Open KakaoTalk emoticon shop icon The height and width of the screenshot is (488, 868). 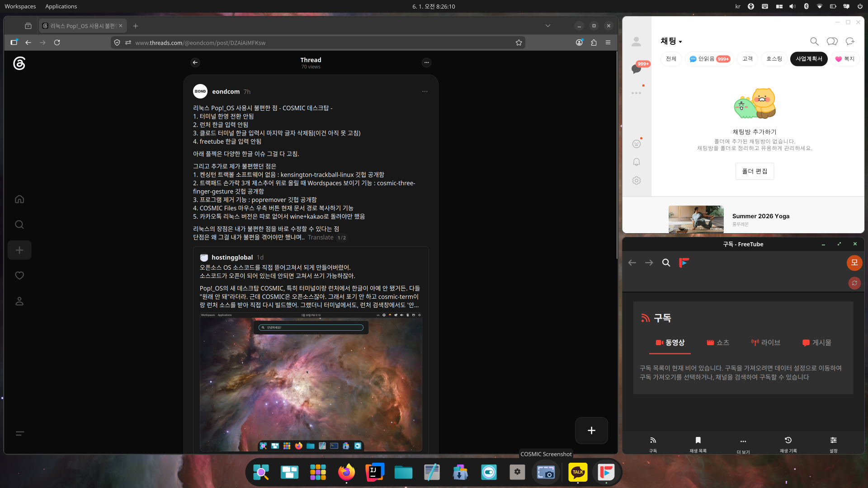[636, 144]
